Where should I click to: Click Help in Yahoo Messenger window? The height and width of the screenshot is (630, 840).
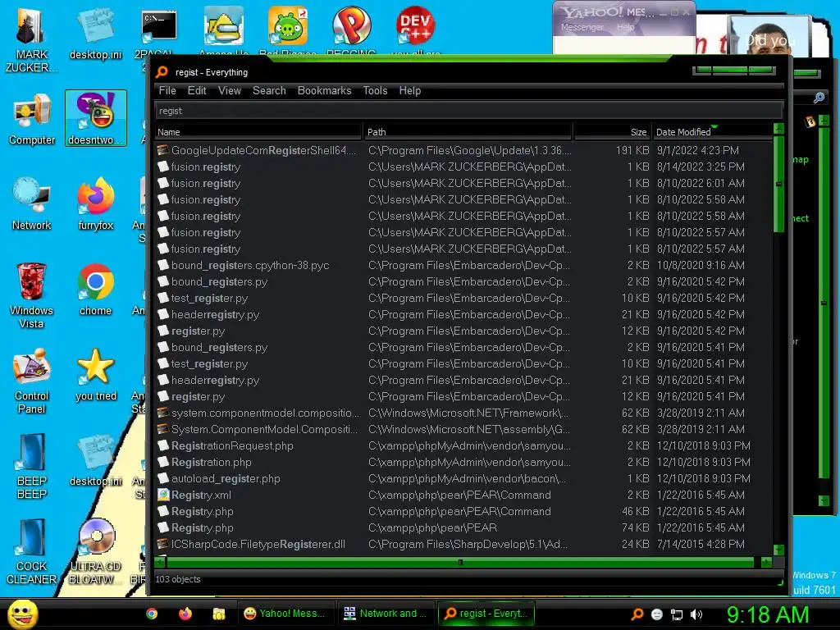click(626, 27)
